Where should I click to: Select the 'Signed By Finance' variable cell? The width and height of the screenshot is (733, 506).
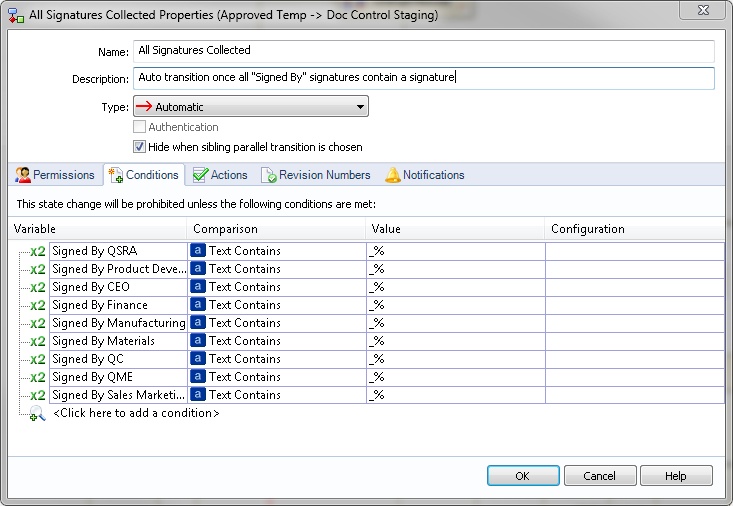coord(118,305)
